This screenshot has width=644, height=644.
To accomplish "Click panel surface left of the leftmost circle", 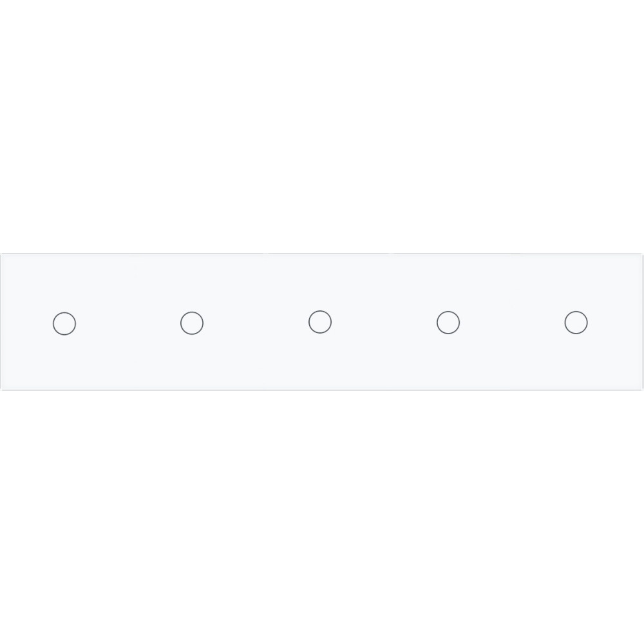I will pos(26,323).
